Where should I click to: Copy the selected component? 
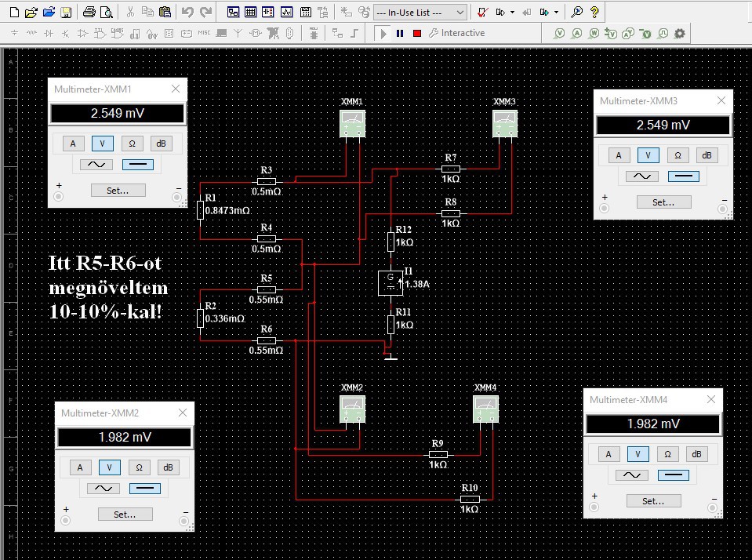[147, 13]
